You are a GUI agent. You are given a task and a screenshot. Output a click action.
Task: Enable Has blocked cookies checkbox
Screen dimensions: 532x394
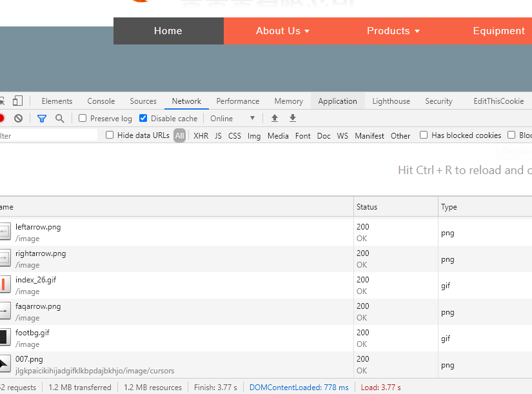pos(424,135)
